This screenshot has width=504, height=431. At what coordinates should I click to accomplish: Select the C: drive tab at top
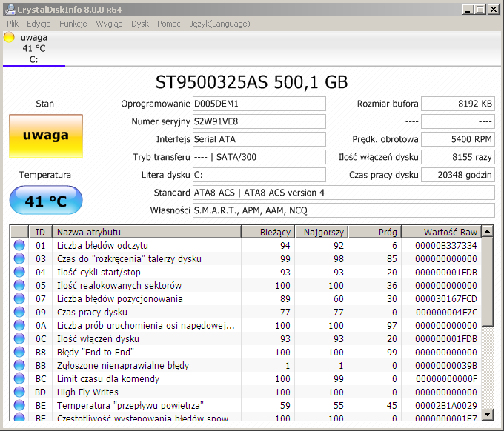point(34,48)
